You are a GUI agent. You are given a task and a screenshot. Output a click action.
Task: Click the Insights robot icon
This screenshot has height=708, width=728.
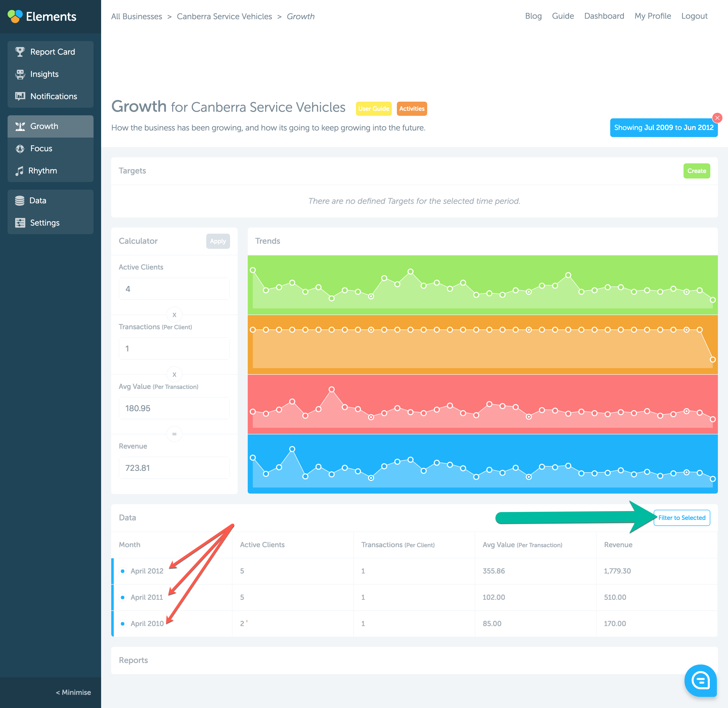tap(20, 74)
